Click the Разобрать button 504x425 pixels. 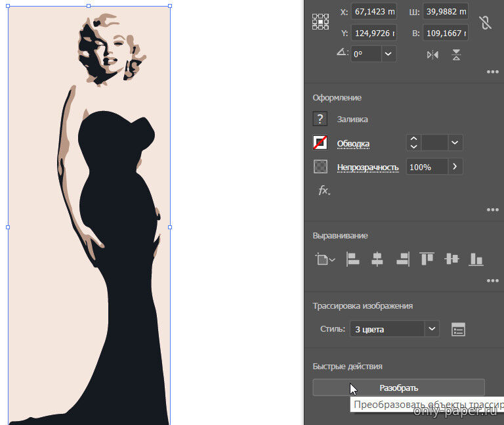click(398, 388)
